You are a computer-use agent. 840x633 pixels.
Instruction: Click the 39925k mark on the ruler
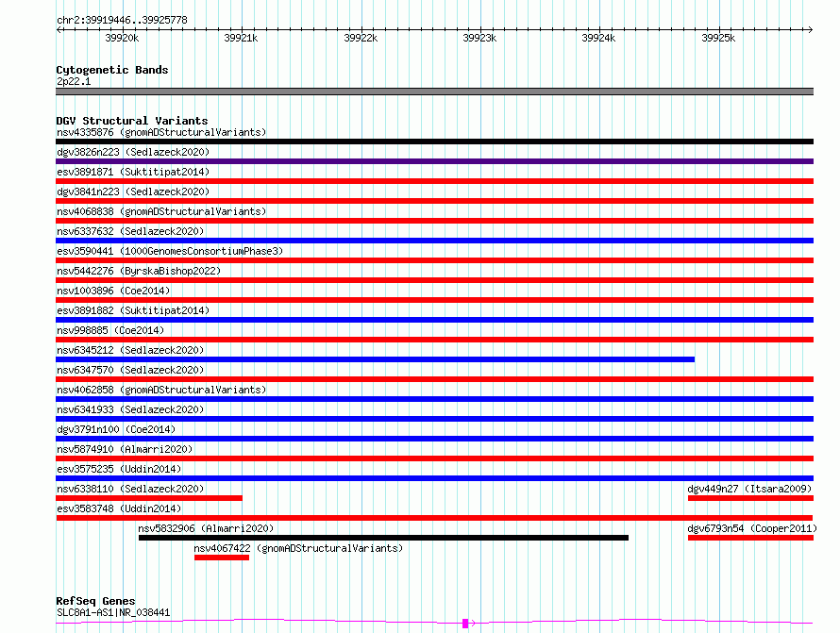point(718,39)
